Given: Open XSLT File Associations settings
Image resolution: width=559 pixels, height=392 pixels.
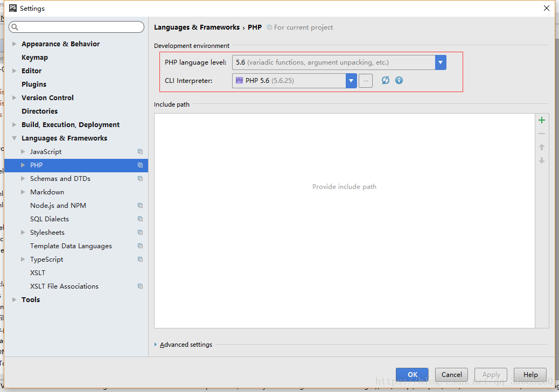Looking at the screenshot, I should pos(64,286).
